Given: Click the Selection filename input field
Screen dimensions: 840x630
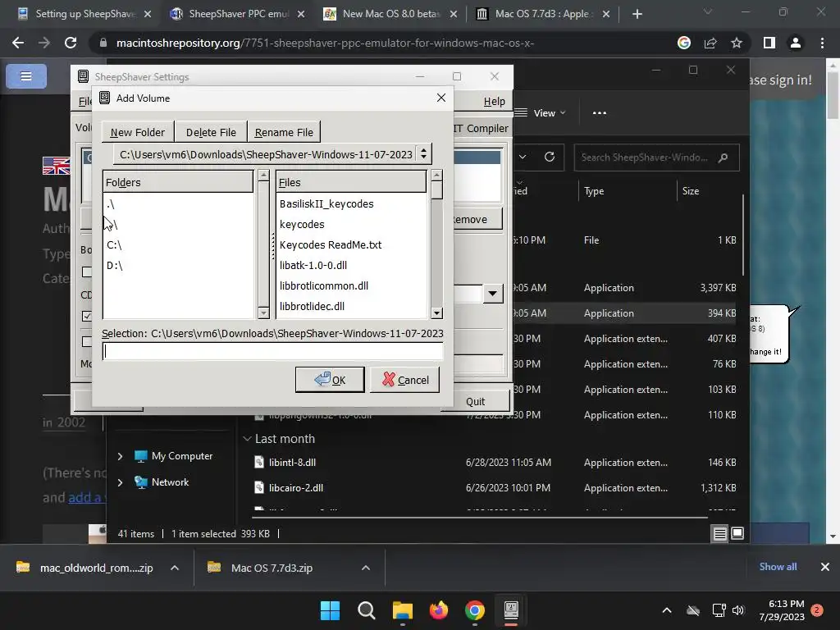Looking at the screenshot, I should (272, 351).
